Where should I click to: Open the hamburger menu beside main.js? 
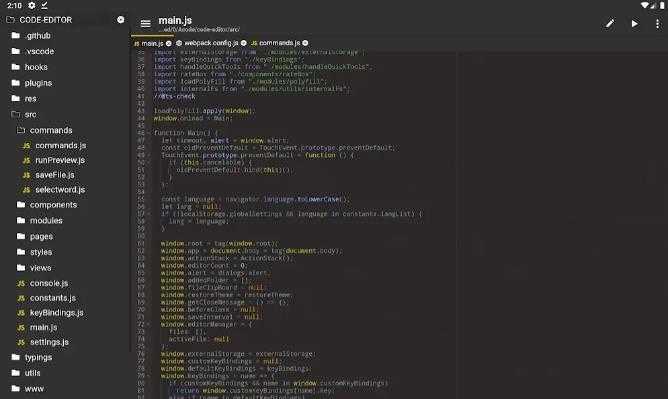tap(146, 23)
